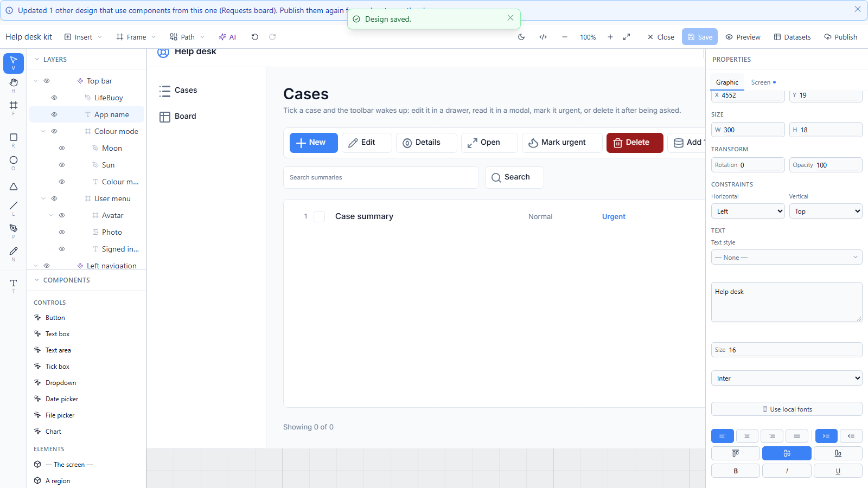Screen dimensions: 868x488
Task: Hide the App name layer
Action: click(54, 114)
